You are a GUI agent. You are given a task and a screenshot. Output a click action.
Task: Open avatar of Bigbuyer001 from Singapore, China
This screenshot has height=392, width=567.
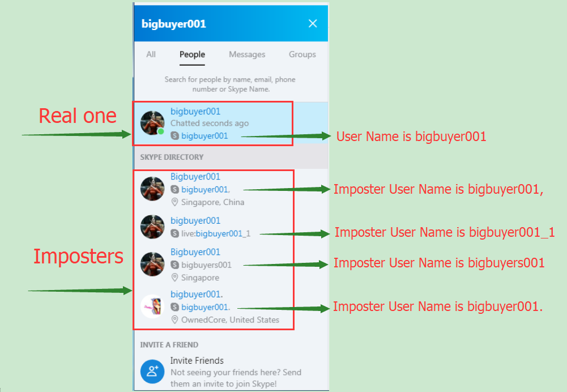coord(152,189)
